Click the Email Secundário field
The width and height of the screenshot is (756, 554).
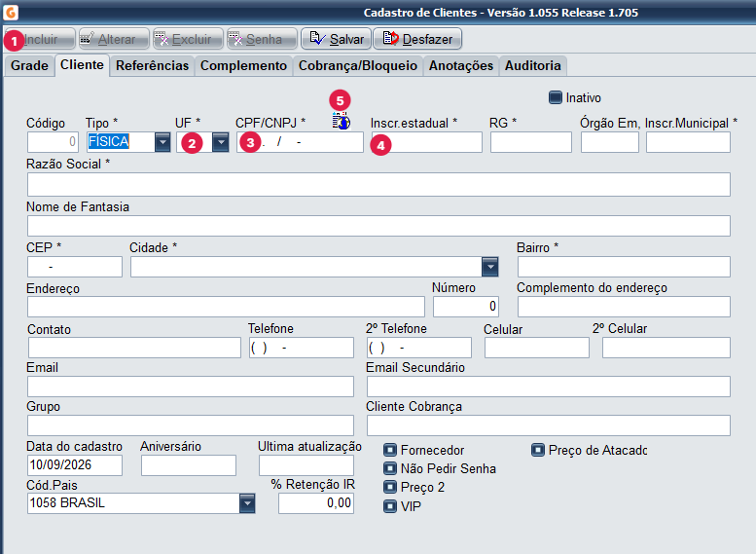click(x=549, y=387)
